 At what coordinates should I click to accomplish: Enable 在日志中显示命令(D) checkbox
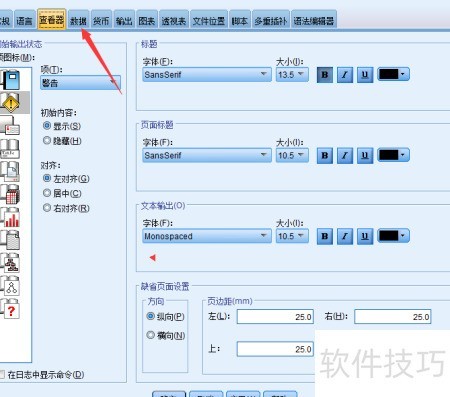[42, 375]
